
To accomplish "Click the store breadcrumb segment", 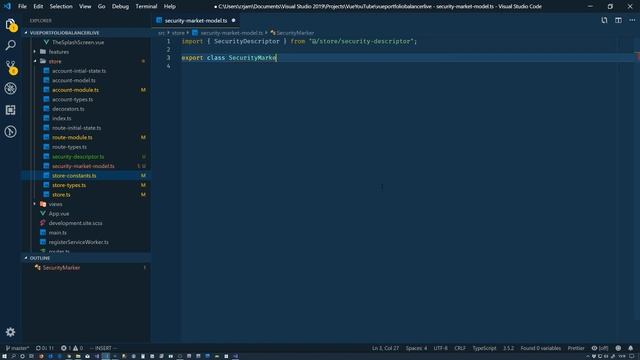I will pyautogui.click(x=178, y=33).
